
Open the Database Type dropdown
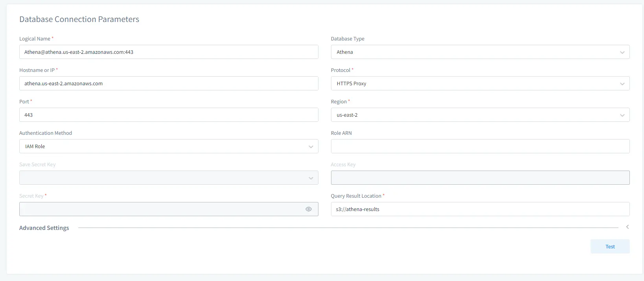point(480,52)
